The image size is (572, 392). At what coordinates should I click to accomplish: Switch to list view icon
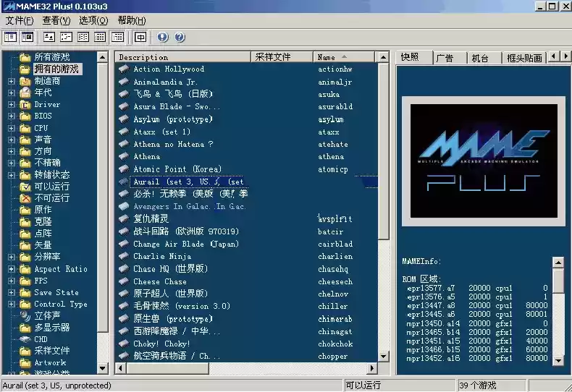pyautogui.click(x=83, y=37)
